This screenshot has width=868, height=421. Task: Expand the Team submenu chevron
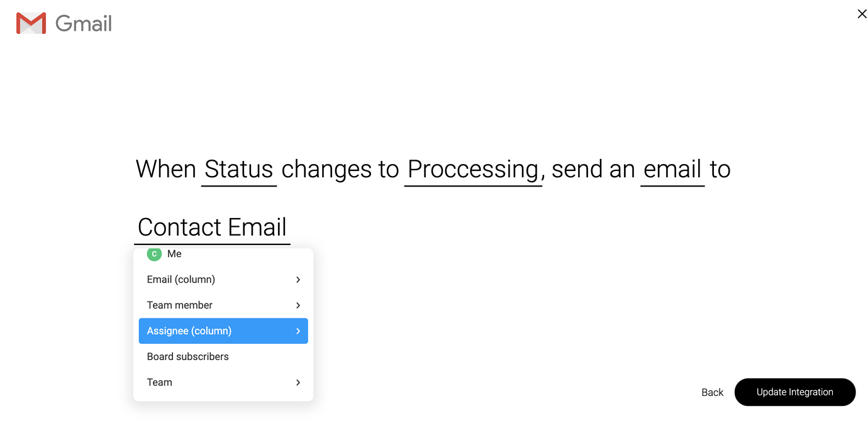pos(298,382)
